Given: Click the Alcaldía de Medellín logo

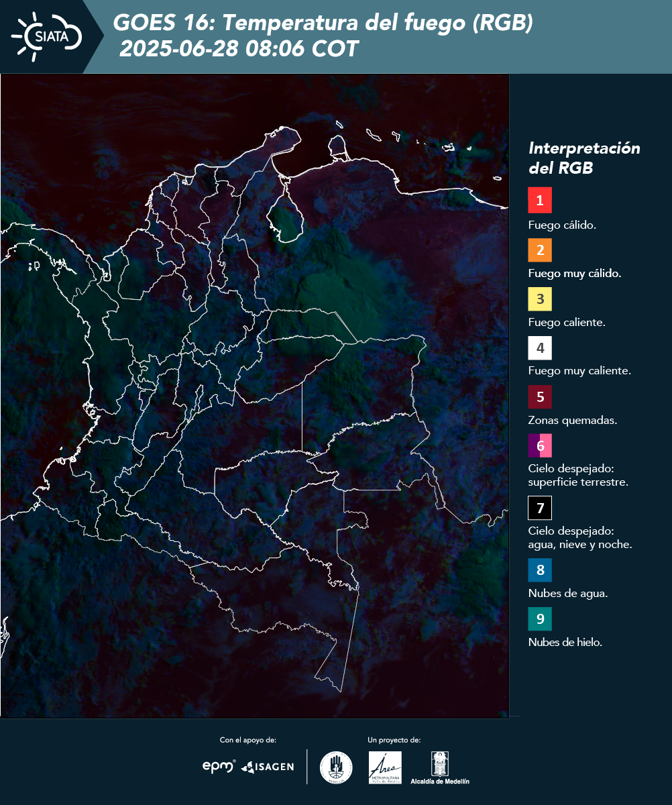Looking at the screenshot, I should [440, 768].
